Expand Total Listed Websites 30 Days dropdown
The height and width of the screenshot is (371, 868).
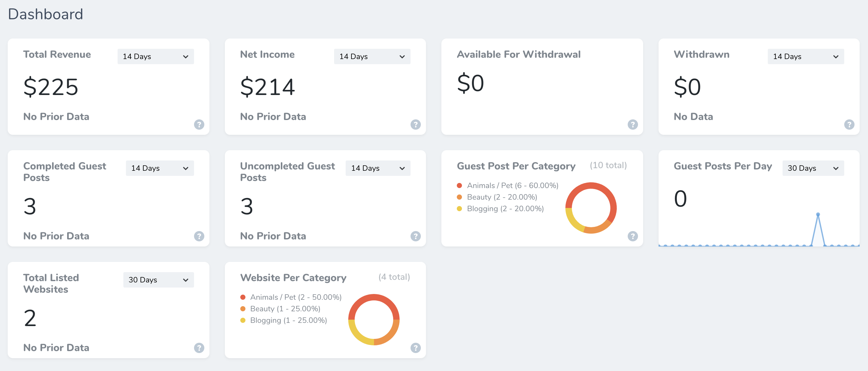(x=158, y=280)
